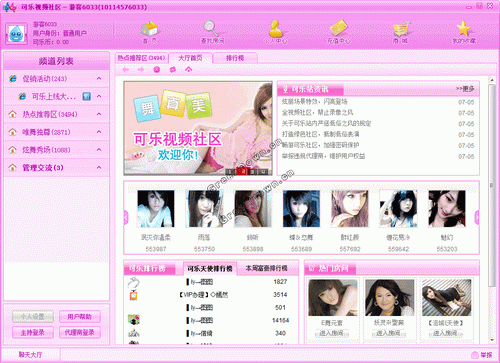Collapse the 唯舞独尊 channel chevron

[x=99, y=132]
